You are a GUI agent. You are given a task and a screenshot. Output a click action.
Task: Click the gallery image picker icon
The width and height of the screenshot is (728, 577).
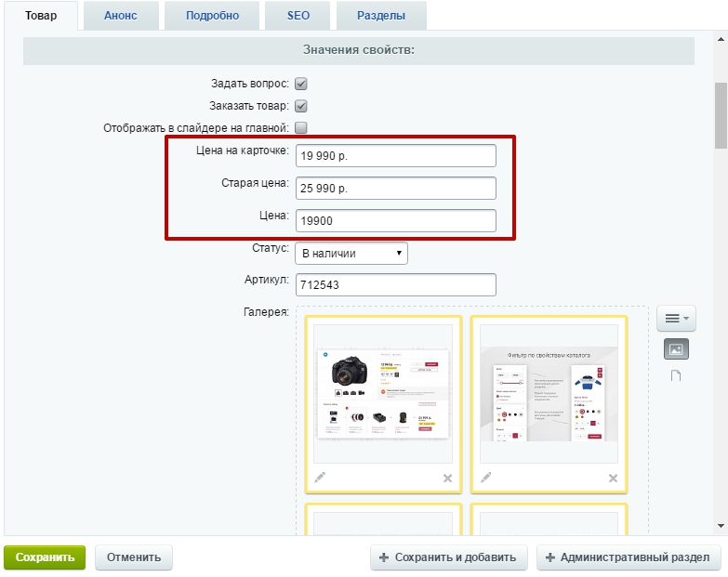click(676, 348)
